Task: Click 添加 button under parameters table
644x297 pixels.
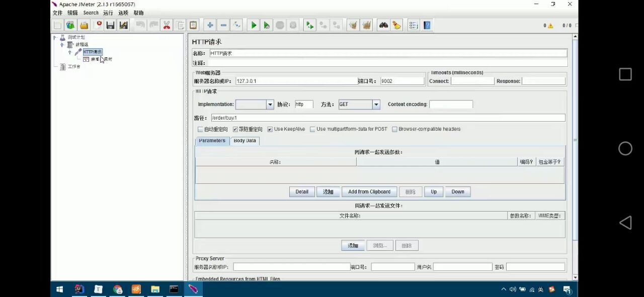Action: click(x=328, y=192)
